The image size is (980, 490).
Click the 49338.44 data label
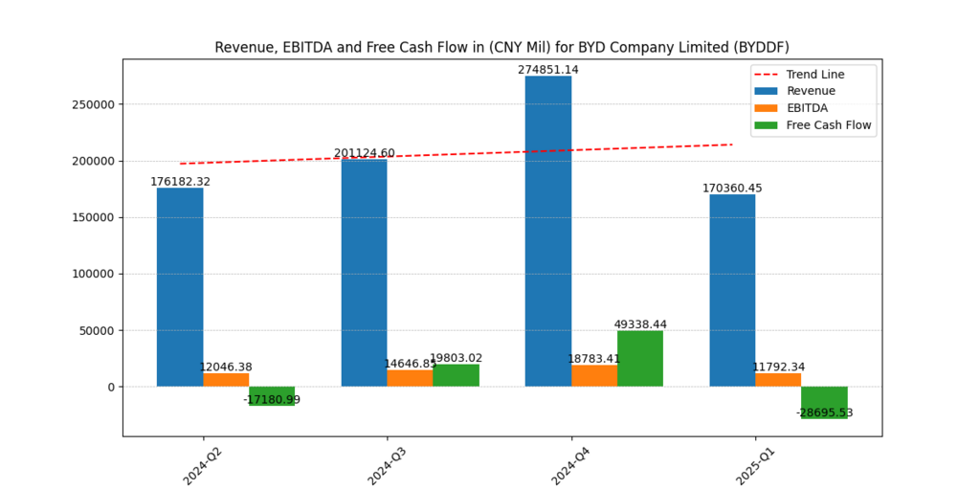[x=640, y=324]
